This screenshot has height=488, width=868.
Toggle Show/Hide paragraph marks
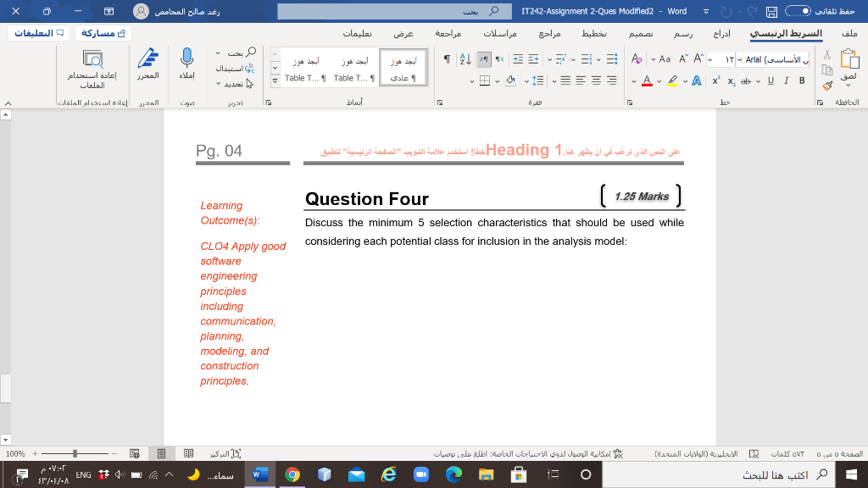click(x=447, y=58)
